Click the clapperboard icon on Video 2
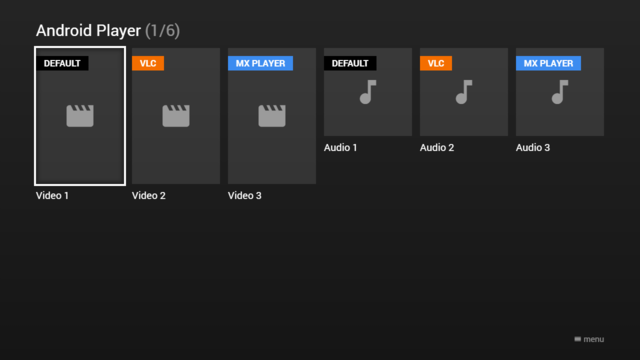 [x=176, y=116]
